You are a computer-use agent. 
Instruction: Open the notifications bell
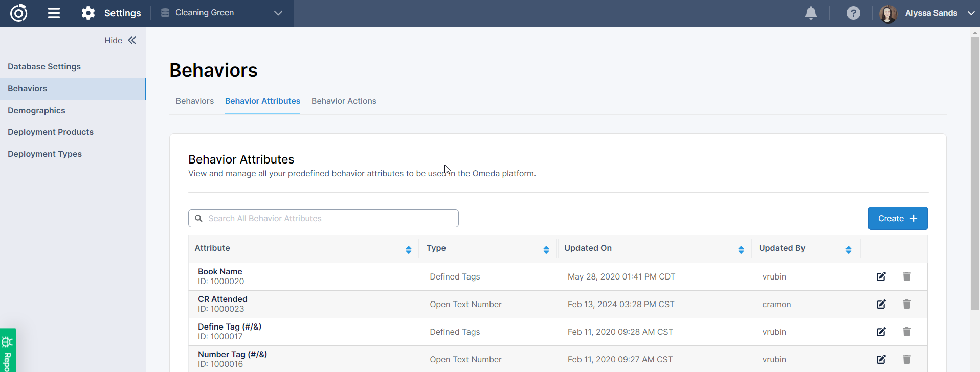(x=811, y=13)
